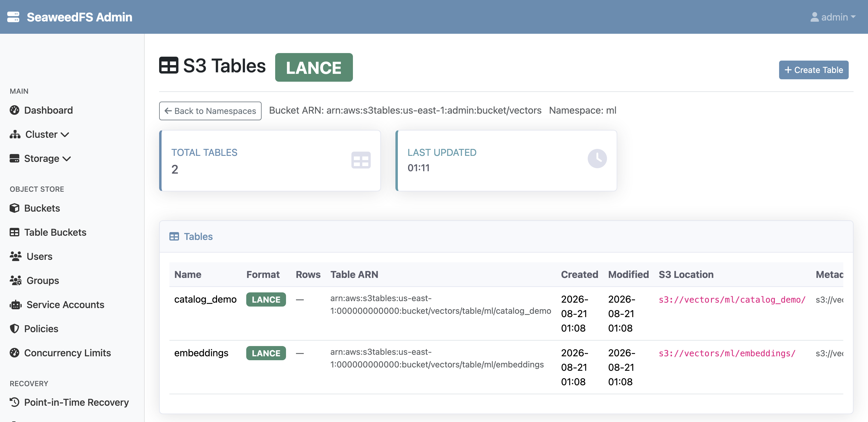Click the catalog_demo row Modified date
The height and width of the screenshot is (422, 868).
tap(622, 314)
